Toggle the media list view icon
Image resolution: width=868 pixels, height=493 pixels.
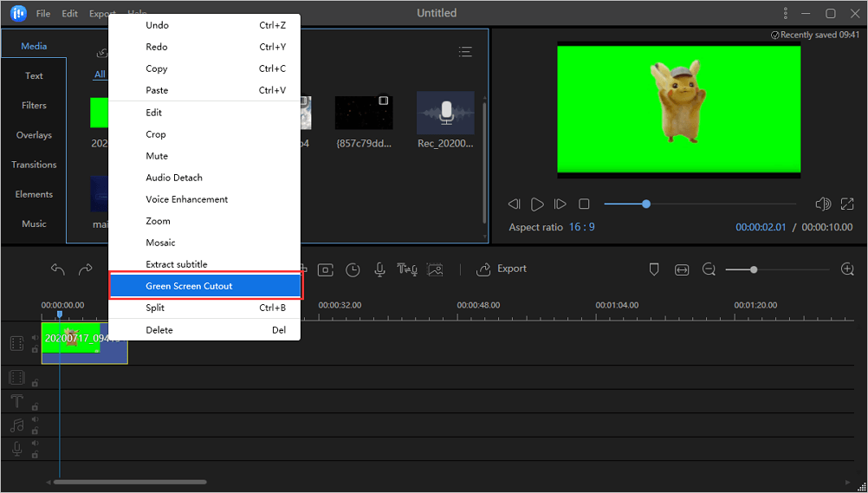click(465, 52)
